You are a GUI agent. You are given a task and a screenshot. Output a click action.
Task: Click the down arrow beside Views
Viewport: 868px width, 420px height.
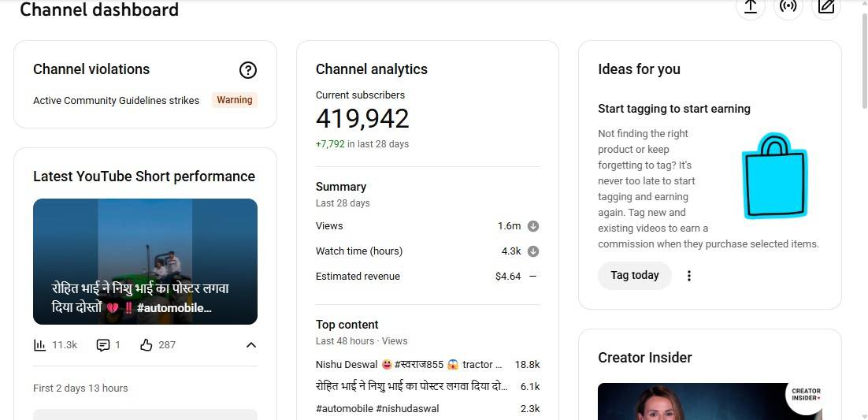[x=532, y=226]
